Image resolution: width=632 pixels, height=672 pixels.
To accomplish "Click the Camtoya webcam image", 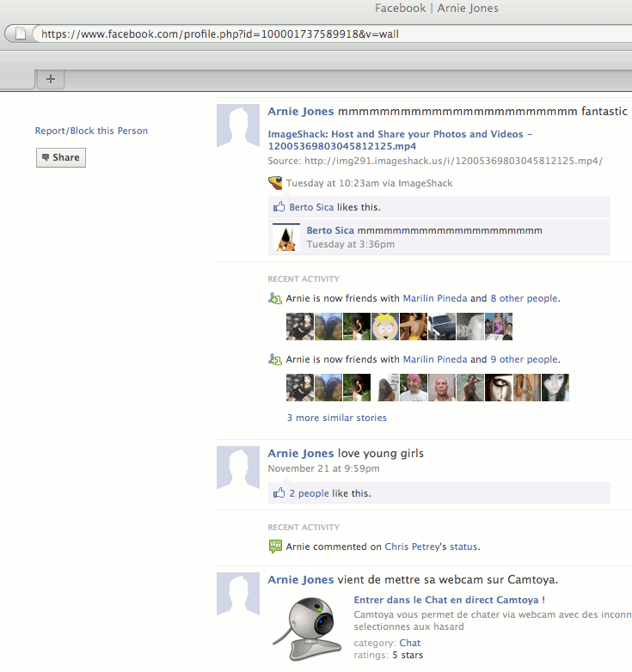I will [x=307, y=628].
